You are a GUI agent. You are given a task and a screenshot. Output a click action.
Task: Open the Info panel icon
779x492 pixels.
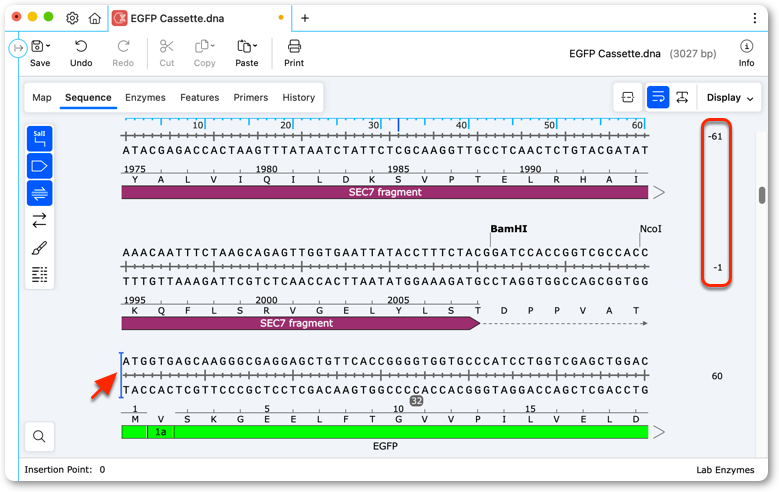click(x=746, y=46)
